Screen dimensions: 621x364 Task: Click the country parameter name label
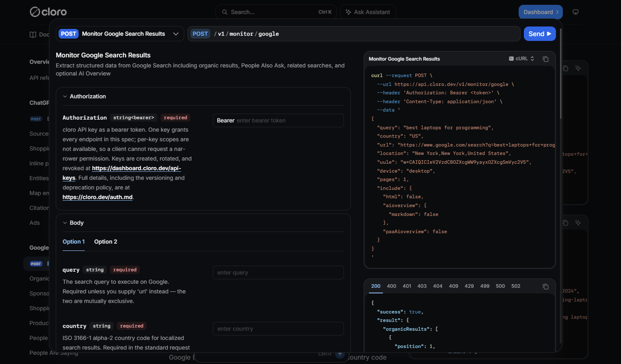pyautogui.click(x=74, y=326)
